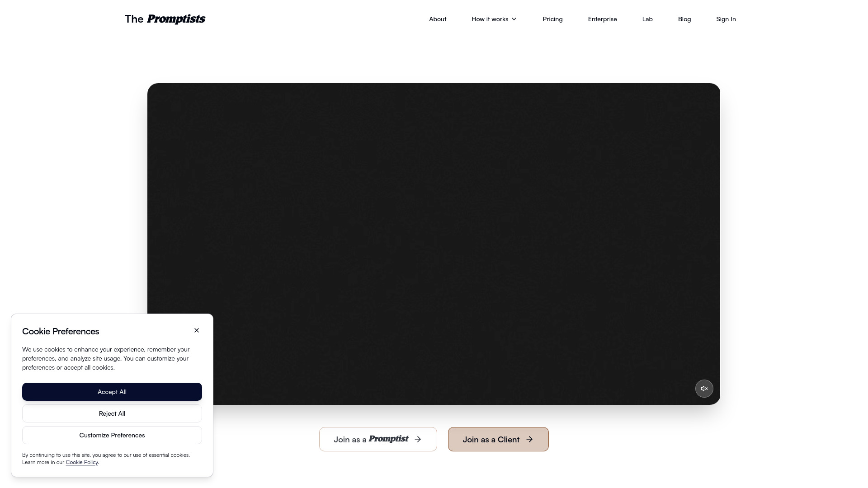Reject all cookies

pos(112,413)
